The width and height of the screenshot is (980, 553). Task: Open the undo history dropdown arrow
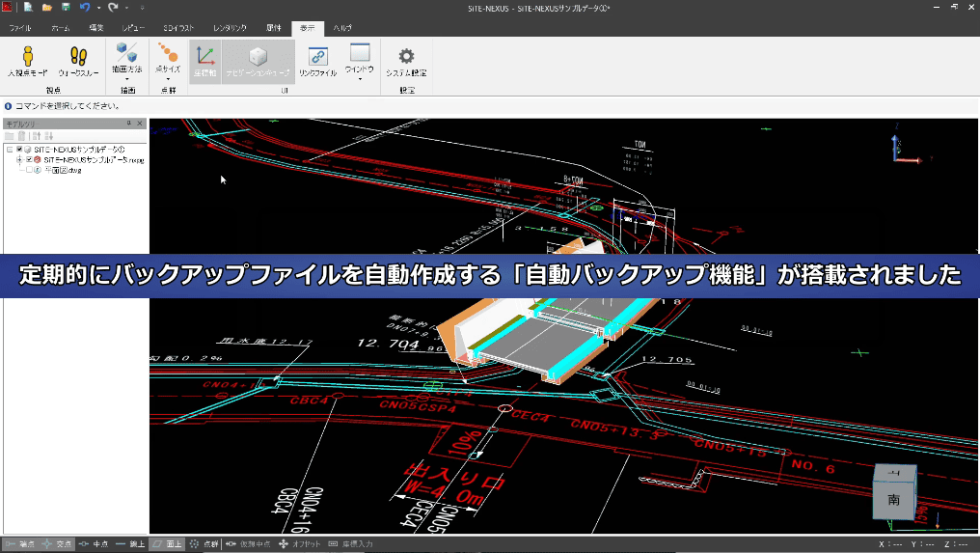tap(98, 8)
